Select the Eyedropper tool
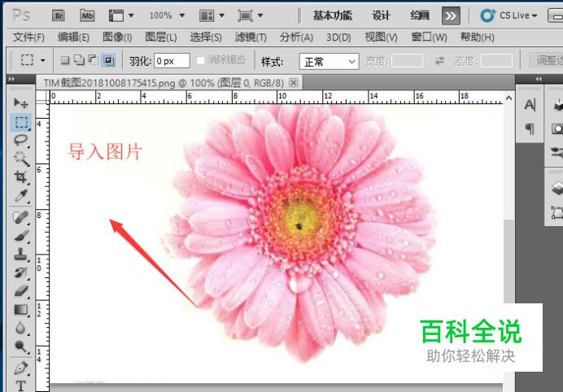The width and height of the screenshot is (563, 392). (x=21, y=196)
